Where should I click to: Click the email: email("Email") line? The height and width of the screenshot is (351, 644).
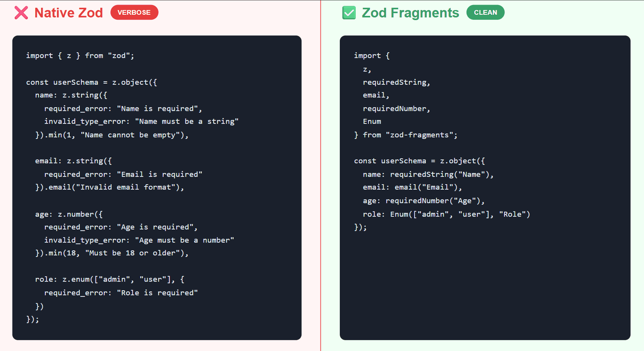tap(412, 187)
